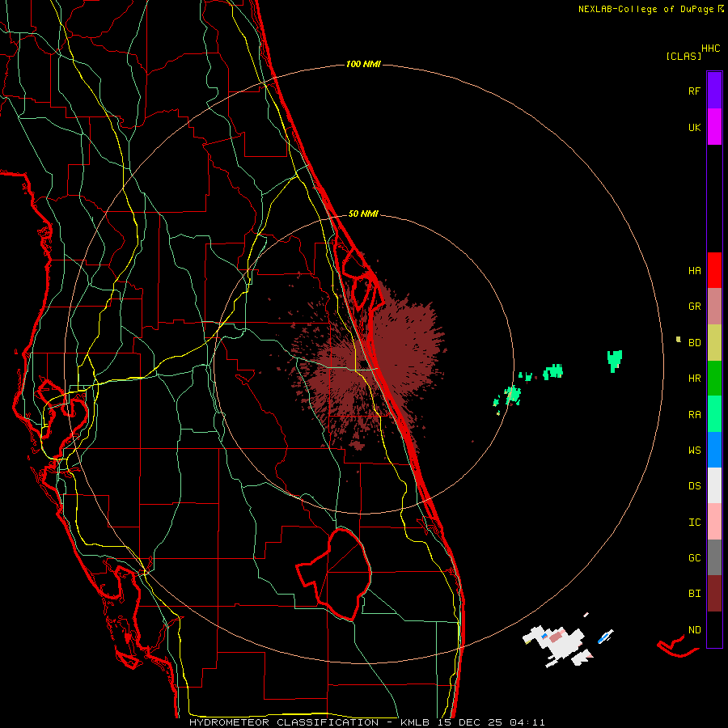This screenshot has width=728, height=728.
Task: Click the UK magenta legend swatch
Action: [714, 127]
